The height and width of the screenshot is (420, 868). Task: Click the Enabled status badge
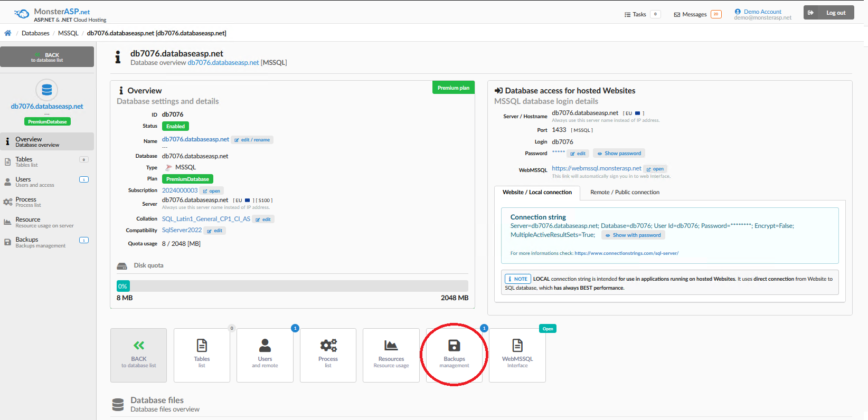tap(175, 126)
